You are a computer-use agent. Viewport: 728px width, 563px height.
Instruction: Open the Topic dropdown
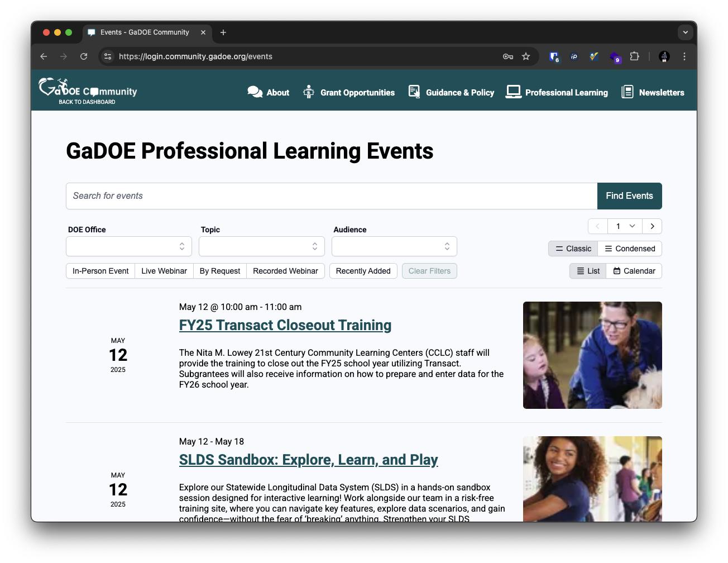261,246
